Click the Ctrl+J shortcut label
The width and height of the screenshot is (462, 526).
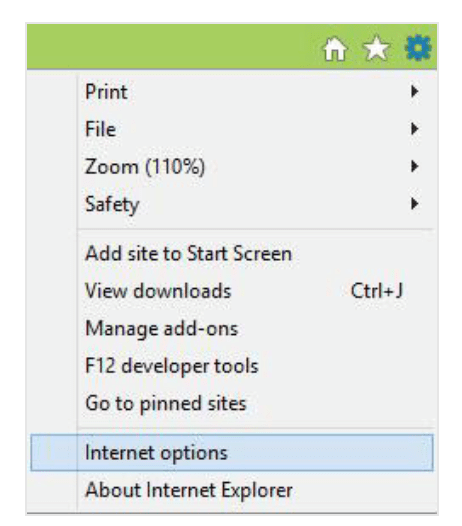376,291
